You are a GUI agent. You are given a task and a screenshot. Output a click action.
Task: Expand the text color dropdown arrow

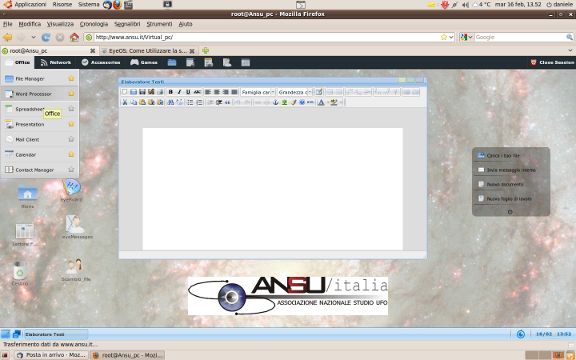point(327,102)
